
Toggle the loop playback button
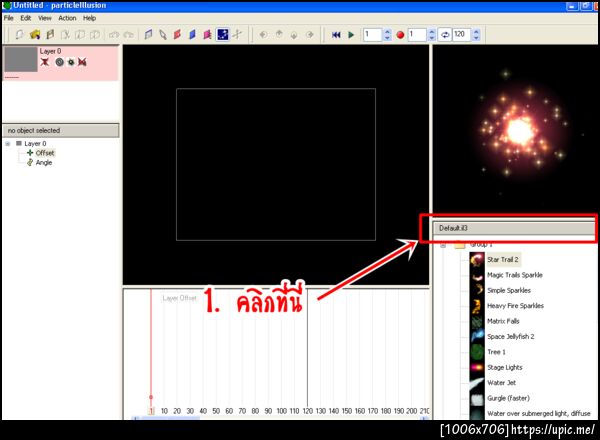[445, 35]
